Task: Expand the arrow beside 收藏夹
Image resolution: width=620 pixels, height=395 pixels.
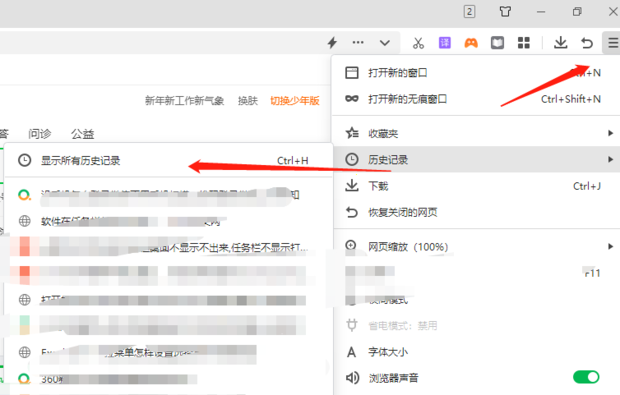Action: [x=611, y=133]
